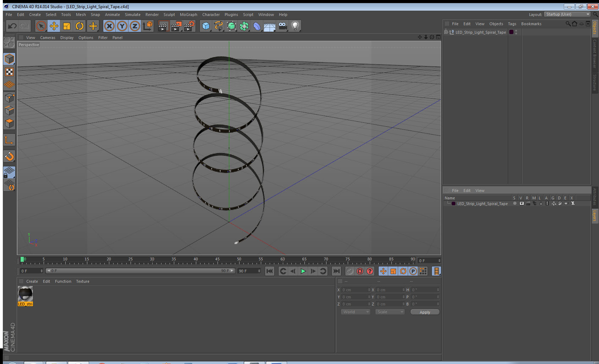The width and height of the screenshot is (599, 364).
Task: Select LED_Strip_Light_Spiral_Tape in Object Manager
Action: 480,32
